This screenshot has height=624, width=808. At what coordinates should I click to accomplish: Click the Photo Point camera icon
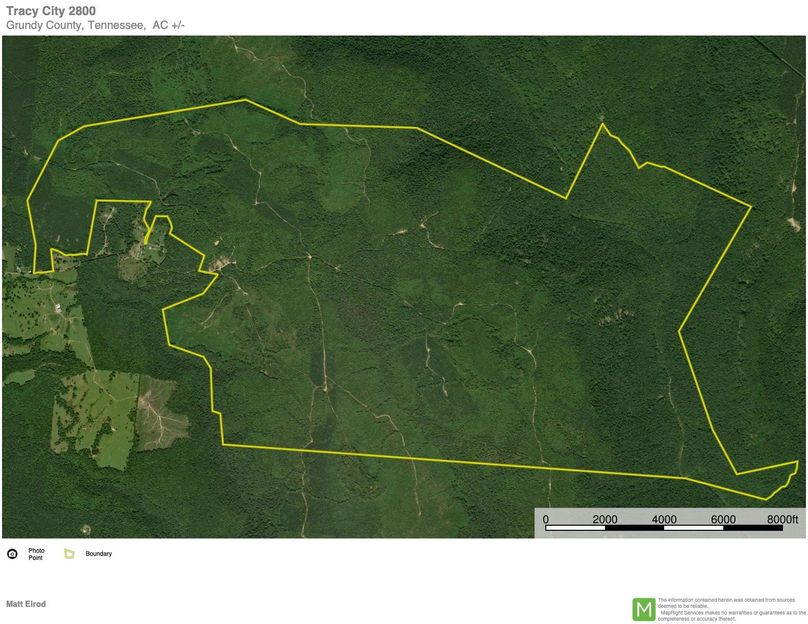pos(12,553)
